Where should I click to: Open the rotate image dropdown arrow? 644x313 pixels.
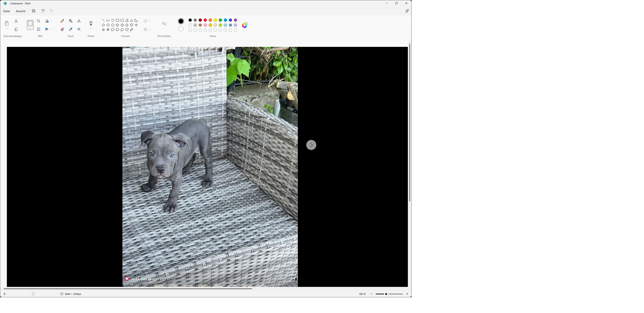(51, 21)
